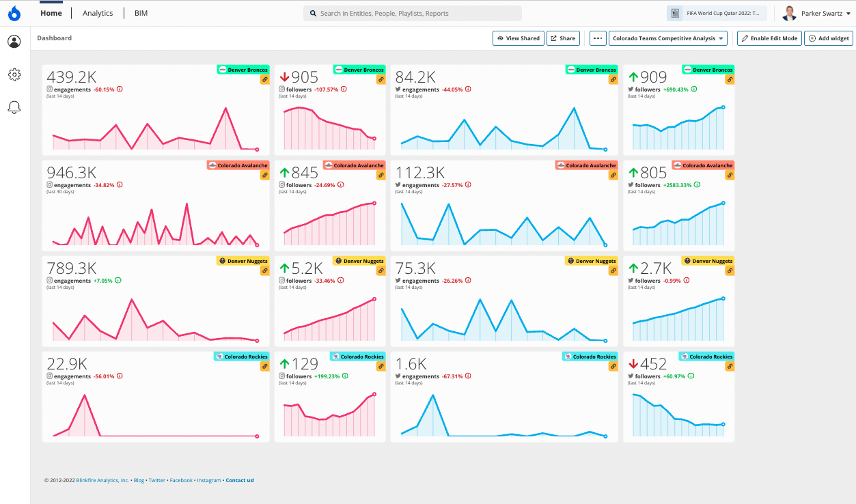Switch to the Home tab
This screenshot has height=504, width=856.
51,13
